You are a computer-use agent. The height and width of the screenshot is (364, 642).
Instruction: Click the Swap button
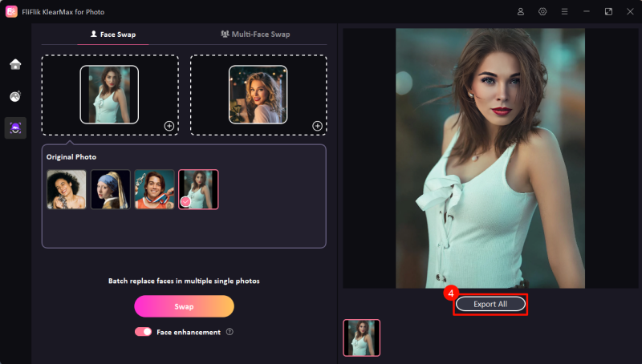coord(184,306)
